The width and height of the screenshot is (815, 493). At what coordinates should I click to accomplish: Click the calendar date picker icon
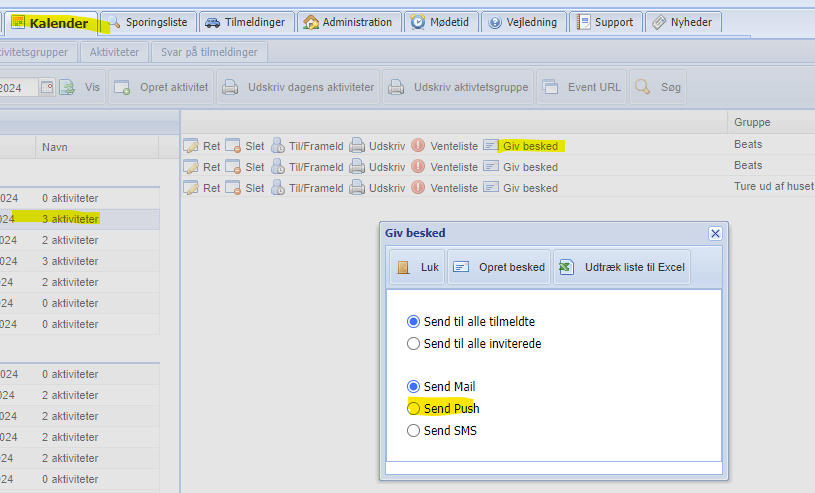[x=47, y=87]
